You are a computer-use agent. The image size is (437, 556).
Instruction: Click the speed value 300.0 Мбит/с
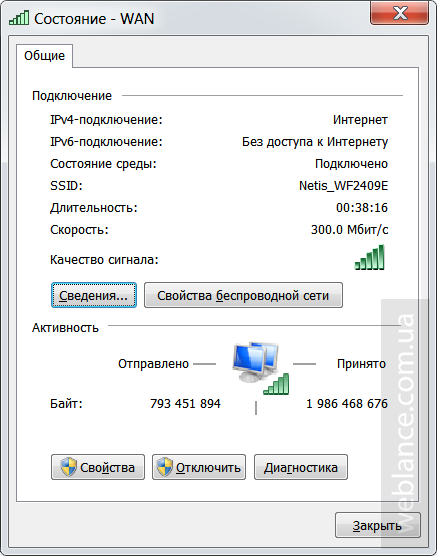point(350,230)
